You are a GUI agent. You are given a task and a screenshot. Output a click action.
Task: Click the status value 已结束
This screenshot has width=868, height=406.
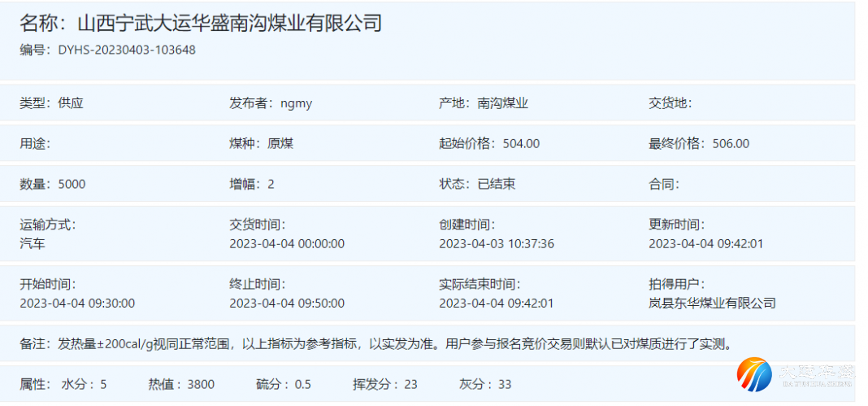click(x=497, y=184)
